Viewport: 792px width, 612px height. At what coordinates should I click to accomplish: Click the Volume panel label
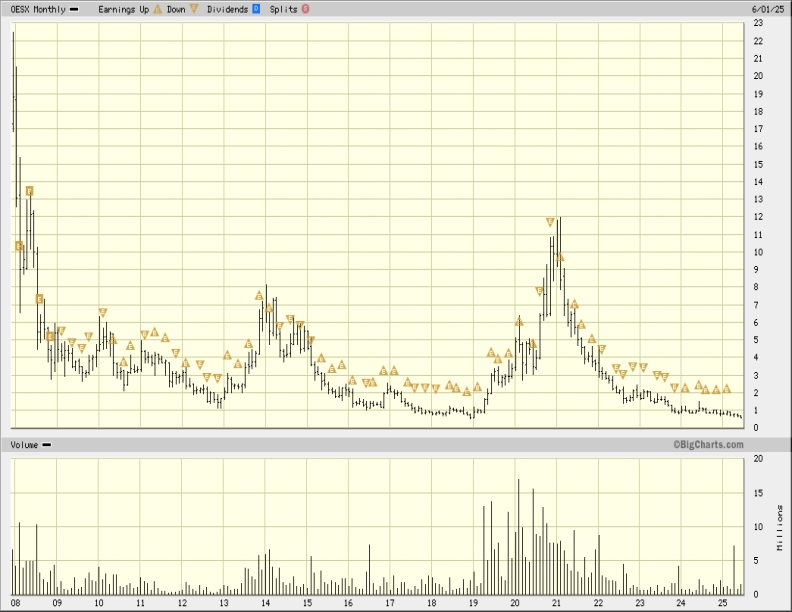click(24, 445)
